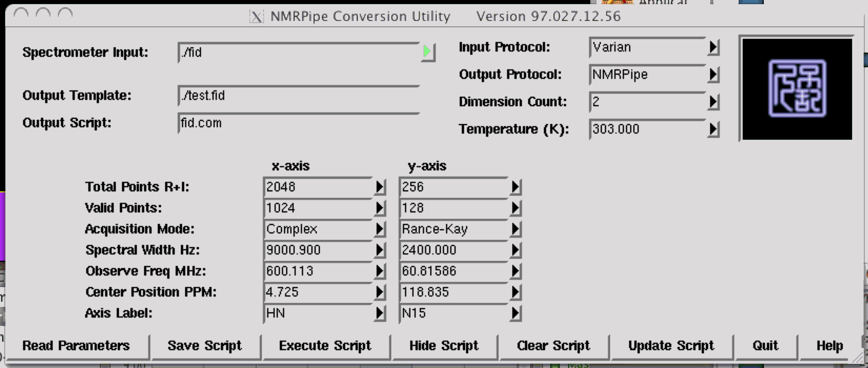This screenshot has width=868, height=368.
Task: Expand x-axis Axis Label HN arrow
Action: [x=379, y=313]
